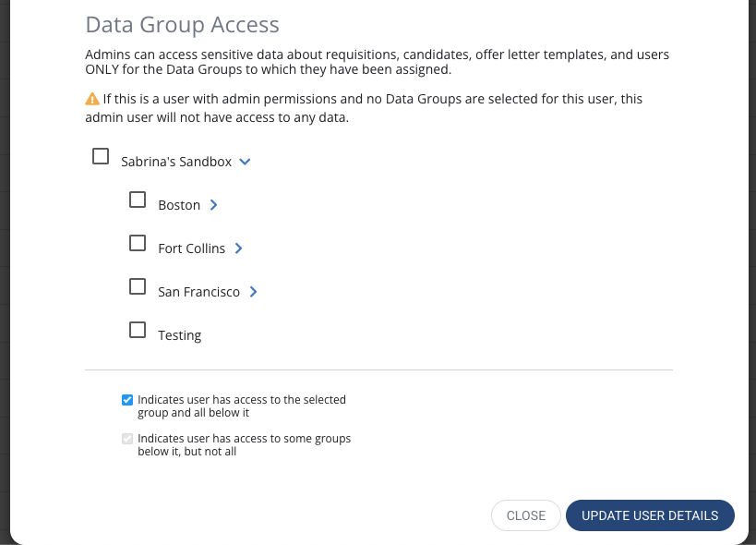The height and width of the screenshot is (545, 756).
Task: Expand the Boston group arrow
Action: pos(214,205)
